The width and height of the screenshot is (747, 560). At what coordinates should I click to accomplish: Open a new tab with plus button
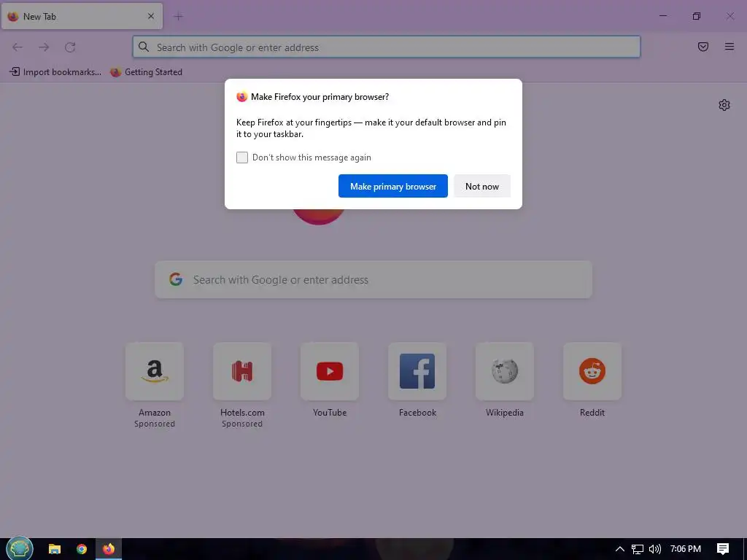[x=179, y=17]
